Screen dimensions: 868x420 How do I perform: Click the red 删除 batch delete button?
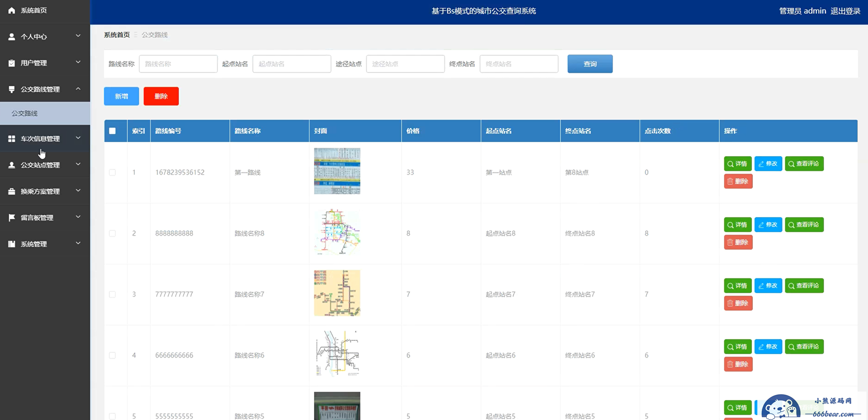[161, 96]
